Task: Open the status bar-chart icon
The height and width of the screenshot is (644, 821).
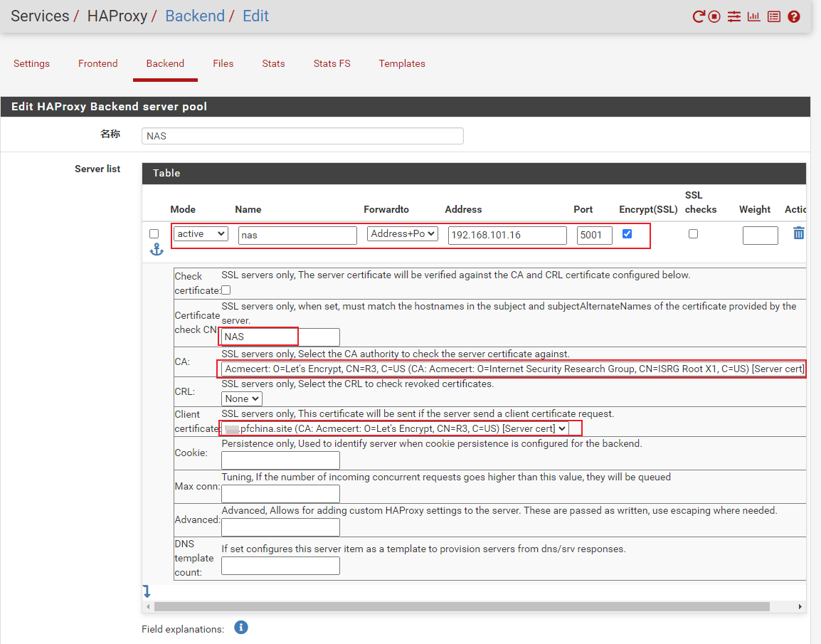Action: click(753, 16)
